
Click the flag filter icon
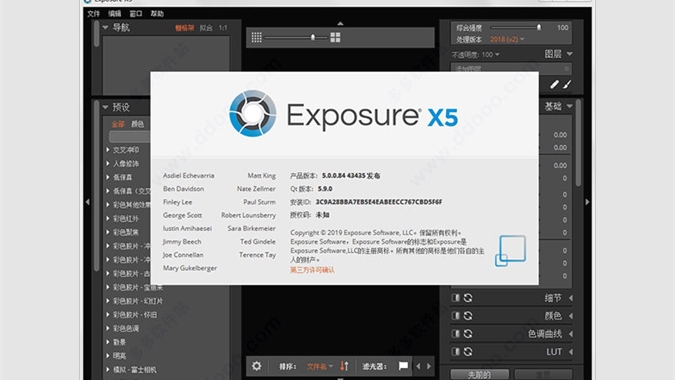(403, 366)
